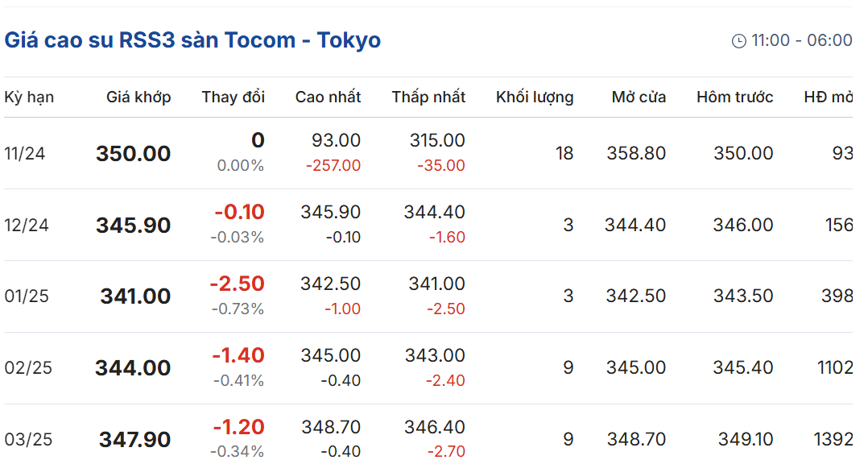Select the 'Thay đổi' column header
The image size is (868, 460).
click(x=233, y=97)
